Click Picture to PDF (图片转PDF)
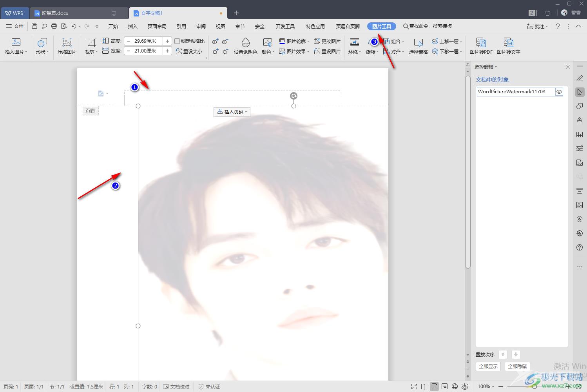The width and height of the screenshot is (587, 392). click(x=481, y=46)
